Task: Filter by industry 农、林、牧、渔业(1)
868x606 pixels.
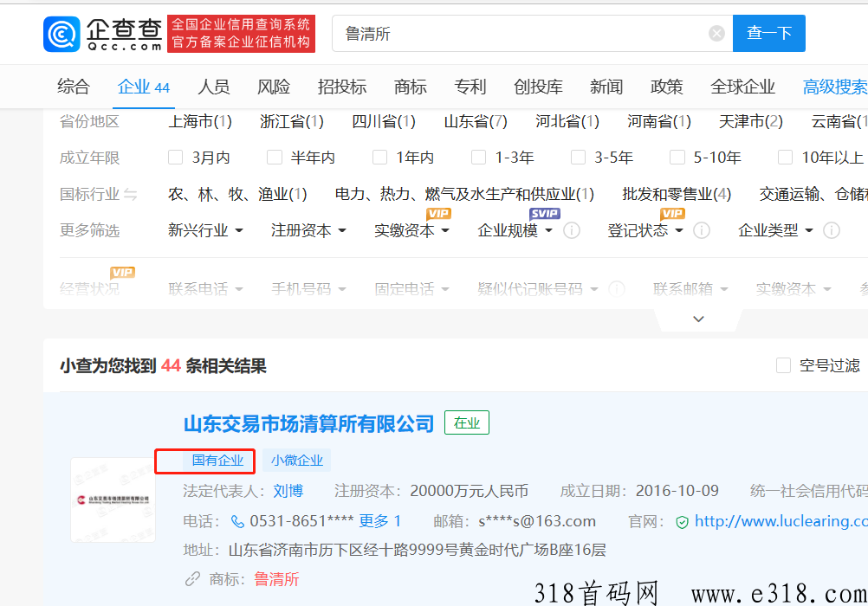Action: click(237, 194)
